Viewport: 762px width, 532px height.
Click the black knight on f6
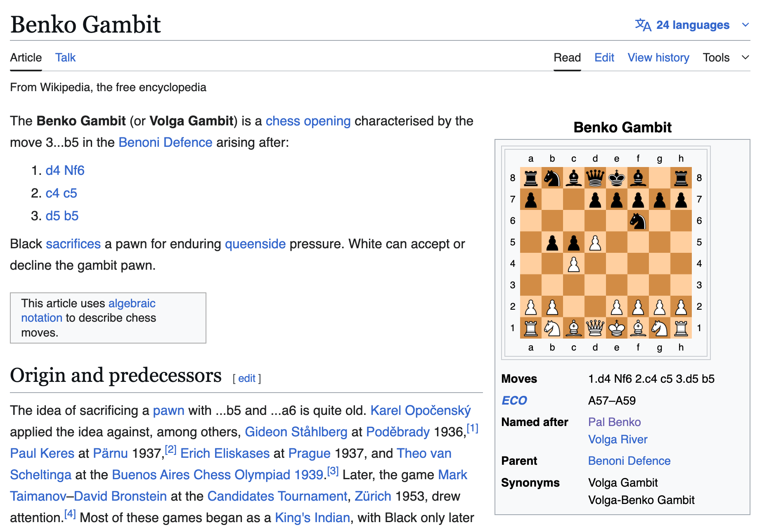(638, 221)
